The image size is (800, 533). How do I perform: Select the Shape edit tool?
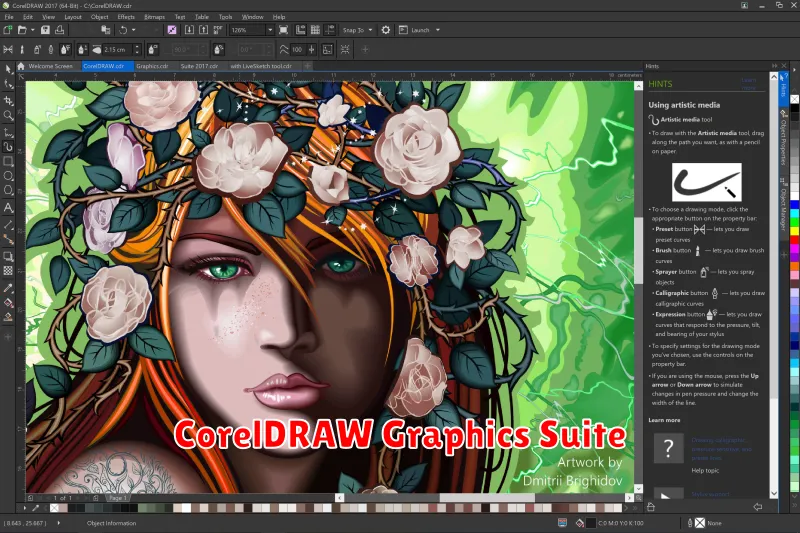8,84
